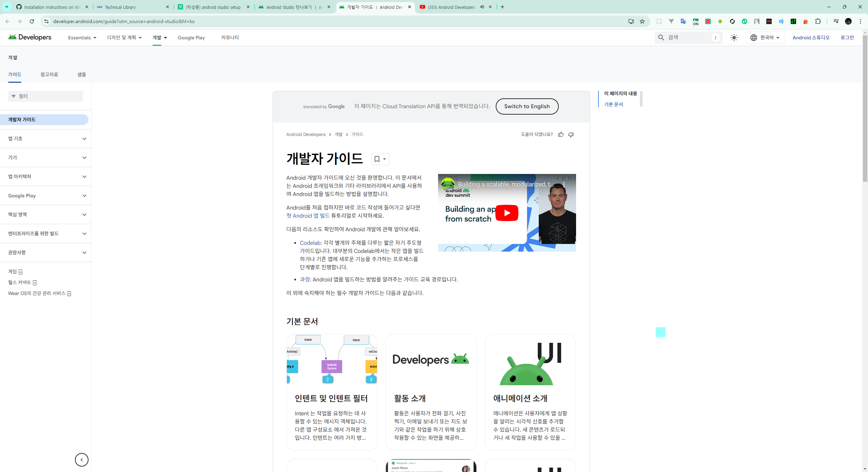
Task: Click the thumbs down feedback icon
Action: click(571, 135)
